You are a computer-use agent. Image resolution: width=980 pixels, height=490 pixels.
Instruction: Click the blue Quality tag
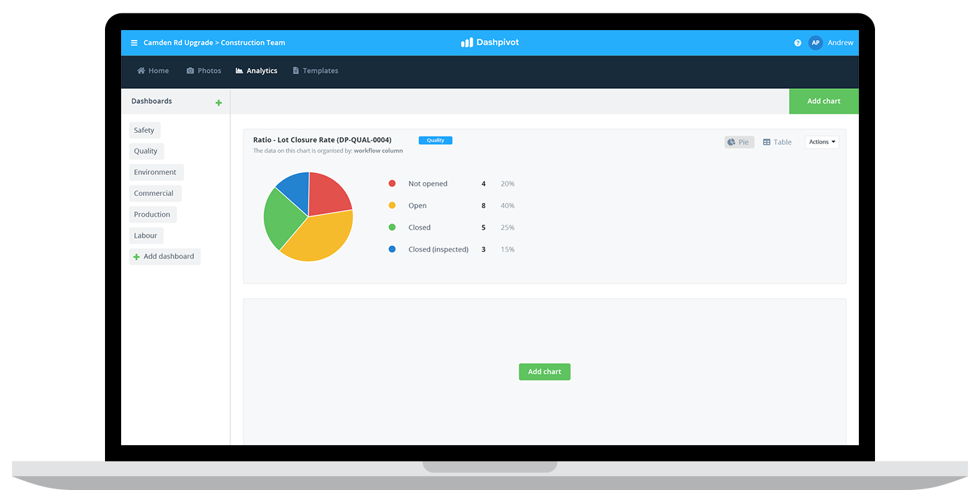click(435, 140)
